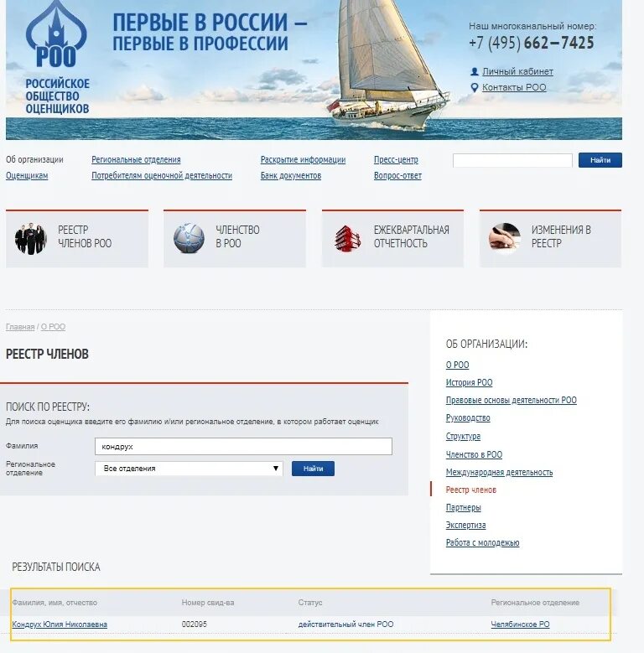
Task: Open the Региональные отделения menu link
Action: (x=136, y=159)
